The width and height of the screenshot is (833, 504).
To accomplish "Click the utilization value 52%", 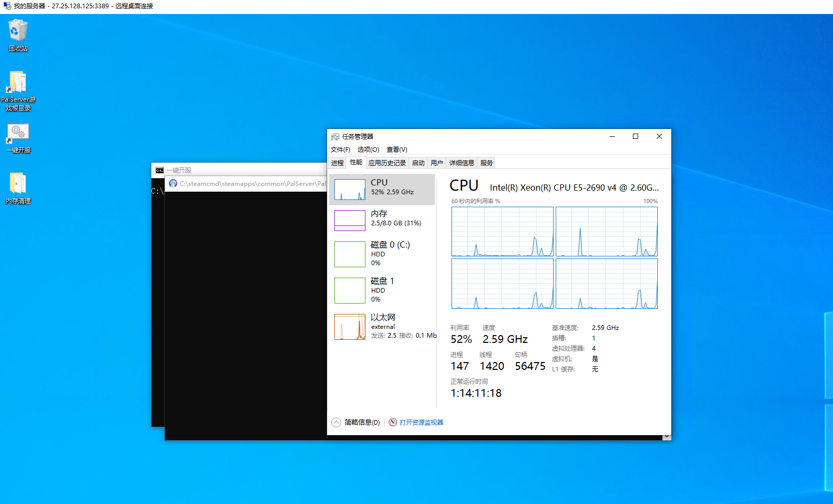I will [x=461, y=339].
